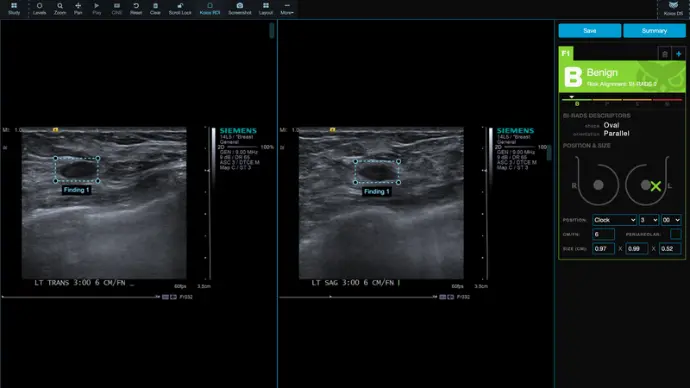Click the left viewport cine progress bar
The image size is (690, 388).
[81, 297]
